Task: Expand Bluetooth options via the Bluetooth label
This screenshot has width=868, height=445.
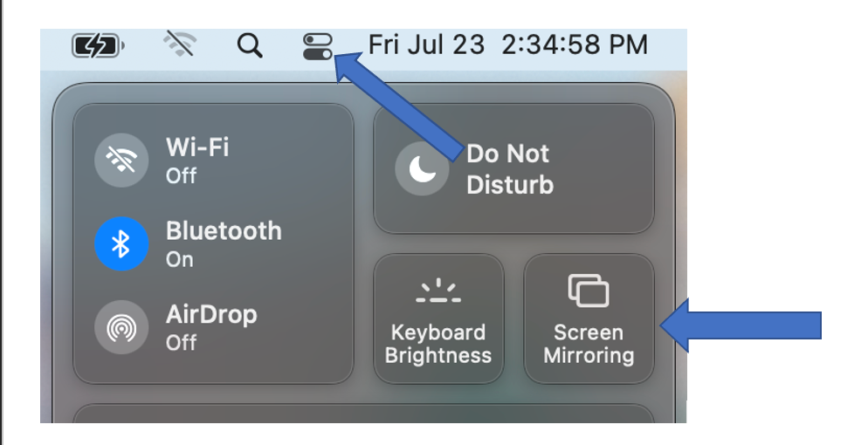Action: pyautogui.click(x=224, y=231)
